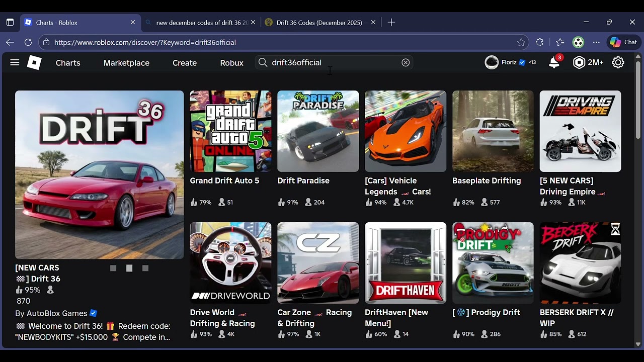
Task: Open Roblox settings gear
Action: pos(618,62)
